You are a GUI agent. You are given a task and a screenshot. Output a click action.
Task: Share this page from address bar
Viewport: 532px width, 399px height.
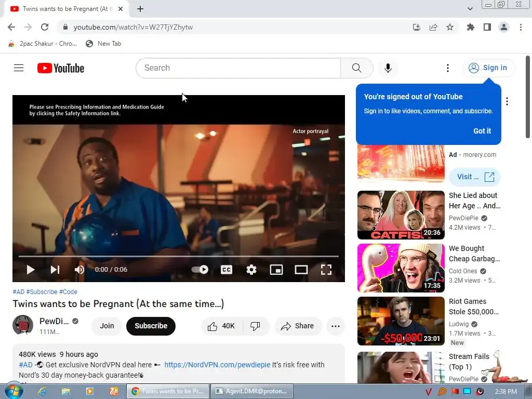433,27
